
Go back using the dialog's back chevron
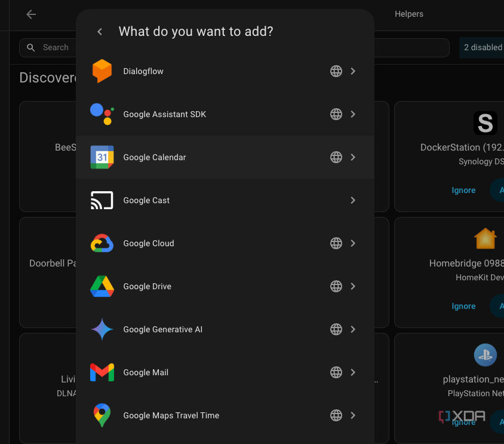(100, 32)
